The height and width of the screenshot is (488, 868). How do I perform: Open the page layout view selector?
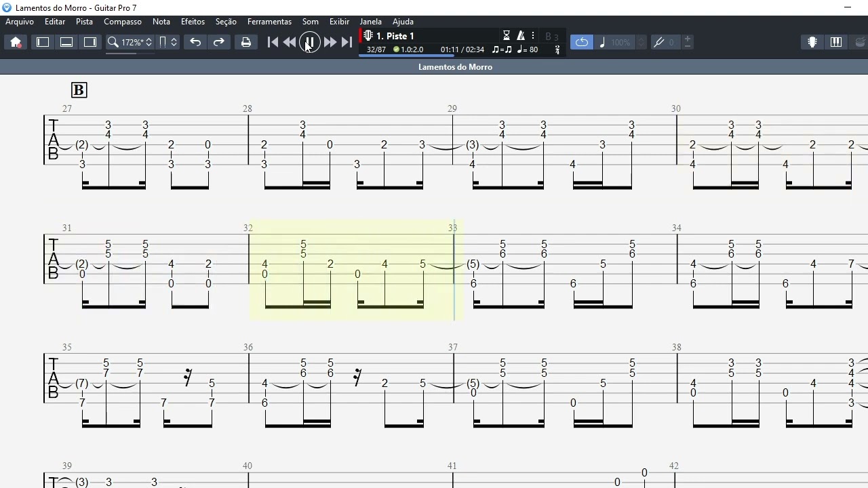coord(167,42)
